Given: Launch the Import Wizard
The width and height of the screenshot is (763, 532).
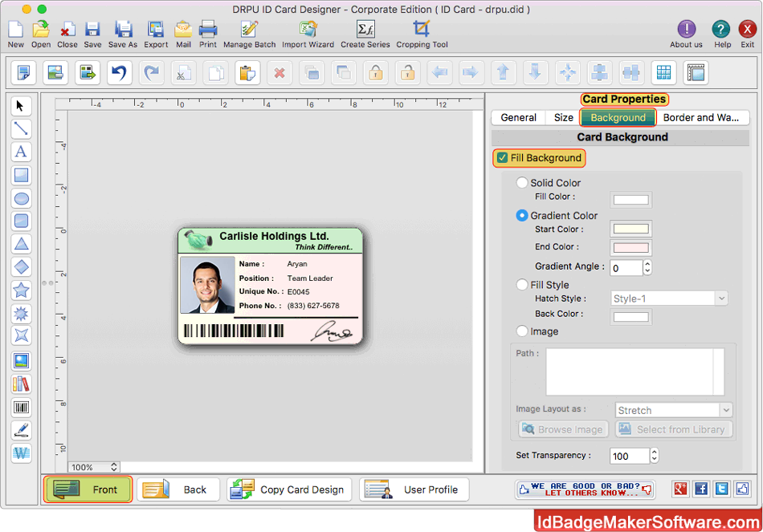Looking at the screenshot, I should point(308,33).
